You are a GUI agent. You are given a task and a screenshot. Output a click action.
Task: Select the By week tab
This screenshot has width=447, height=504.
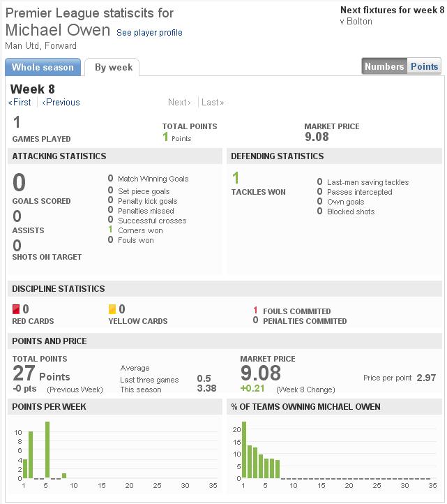[113, 68]
